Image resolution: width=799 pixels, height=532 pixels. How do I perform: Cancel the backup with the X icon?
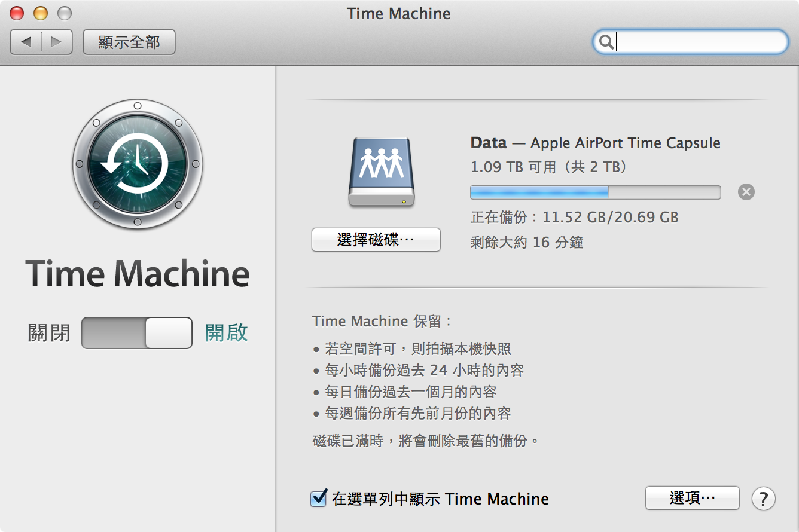pyautogui.click(x=746, y=192)
